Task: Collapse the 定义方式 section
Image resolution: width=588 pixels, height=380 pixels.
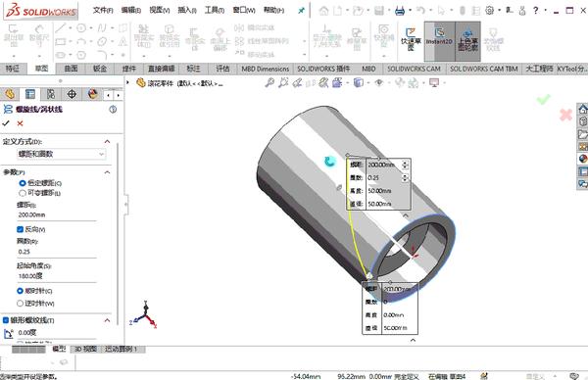Action: click(107, 141)
